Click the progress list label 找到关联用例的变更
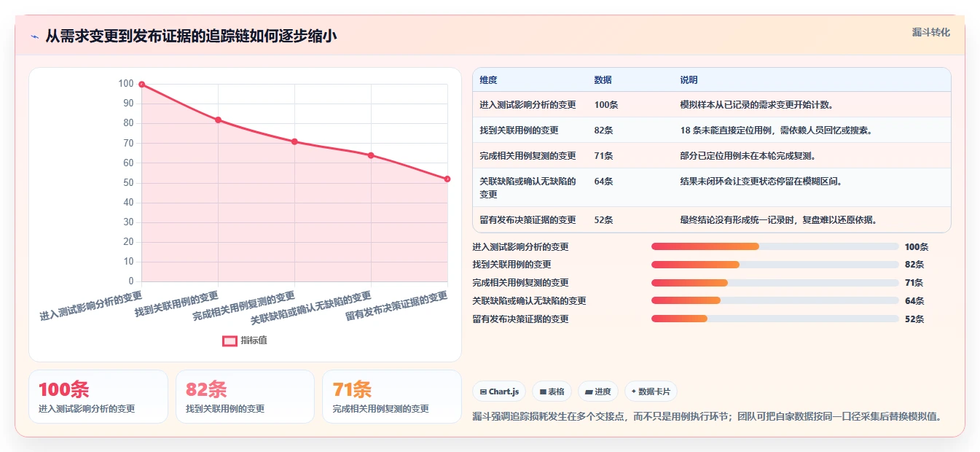The image size is (980, 452). 511,265
